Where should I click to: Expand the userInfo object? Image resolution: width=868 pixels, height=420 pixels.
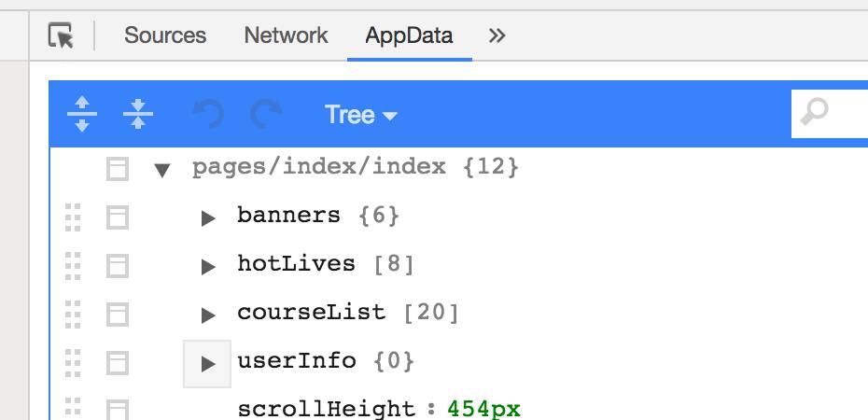click(207, 364)
